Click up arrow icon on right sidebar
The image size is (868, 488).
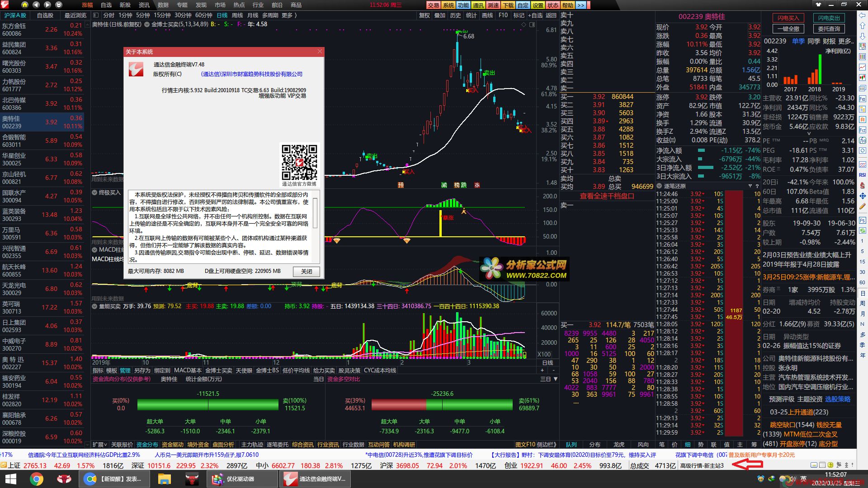(862, 26)
